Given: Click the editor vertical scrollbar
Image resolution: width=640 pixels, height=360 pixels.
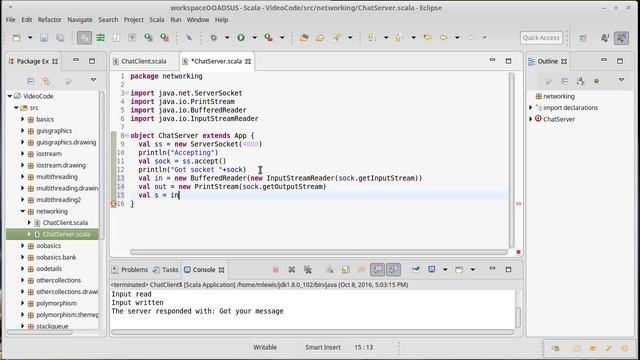Looking at the screenshot, I should tap(511, 160).
